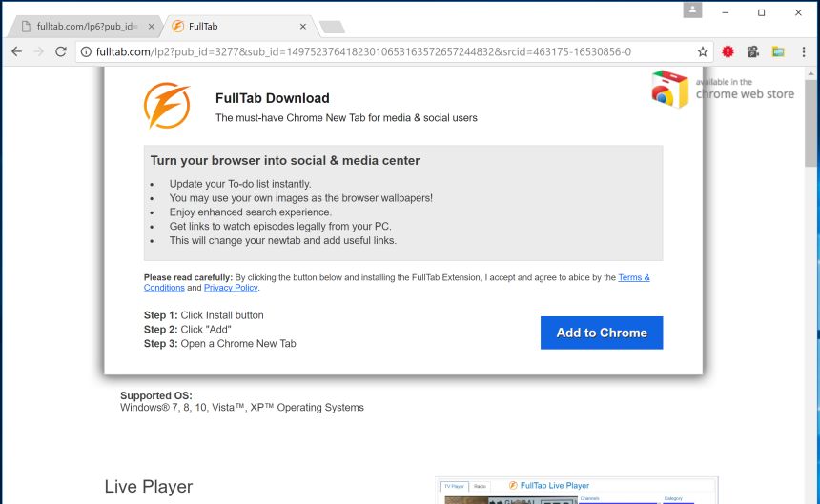Bookmark this page with the star

tap(703, 51)
